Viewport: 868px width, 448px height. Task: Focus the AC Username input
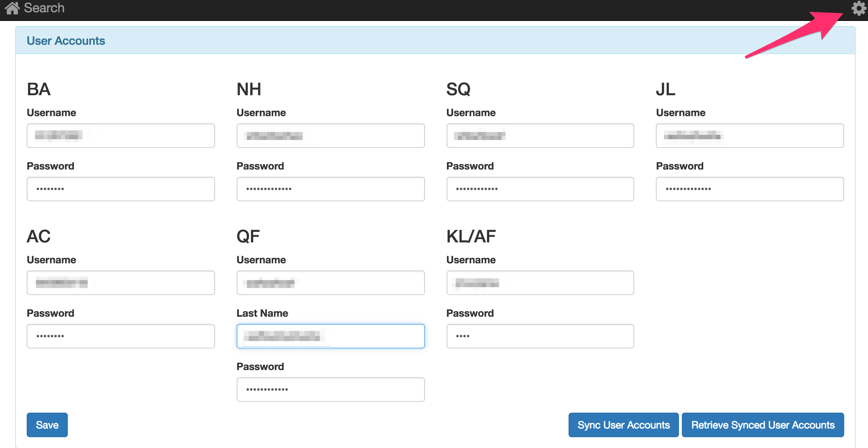click(120, 283)
